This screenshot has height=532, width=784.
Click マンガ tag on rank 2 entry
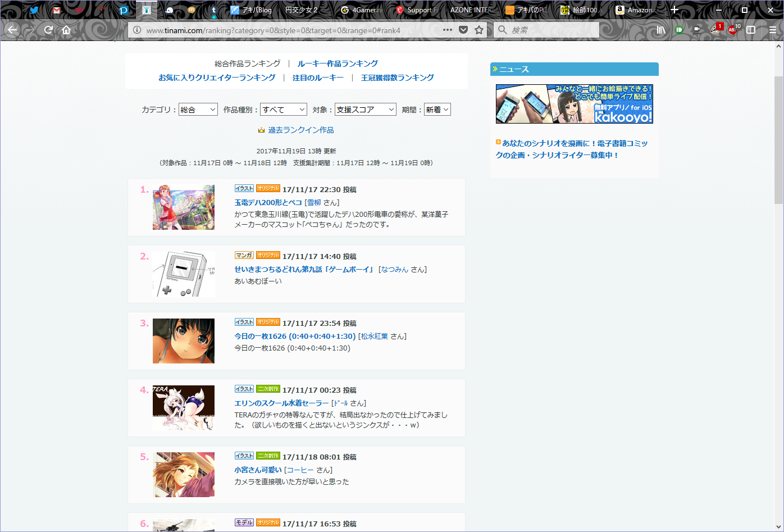click(x=244, y=255)
